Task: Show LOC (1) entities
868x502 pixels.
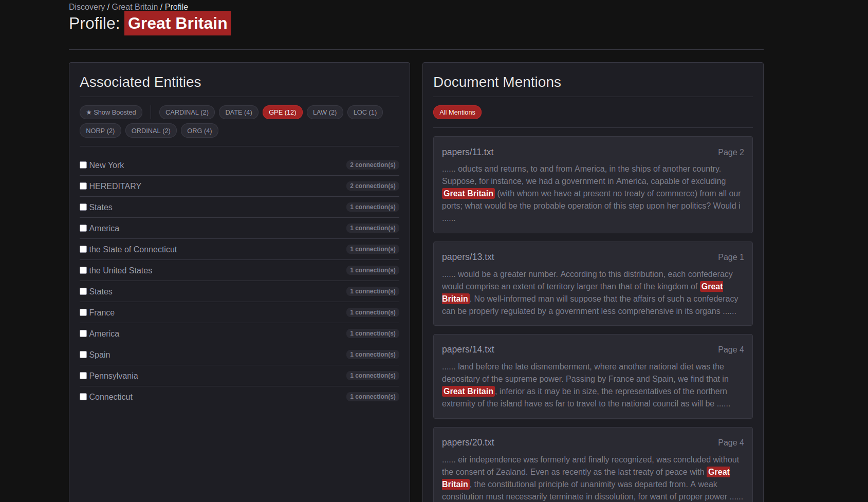Action: [365, 113]
